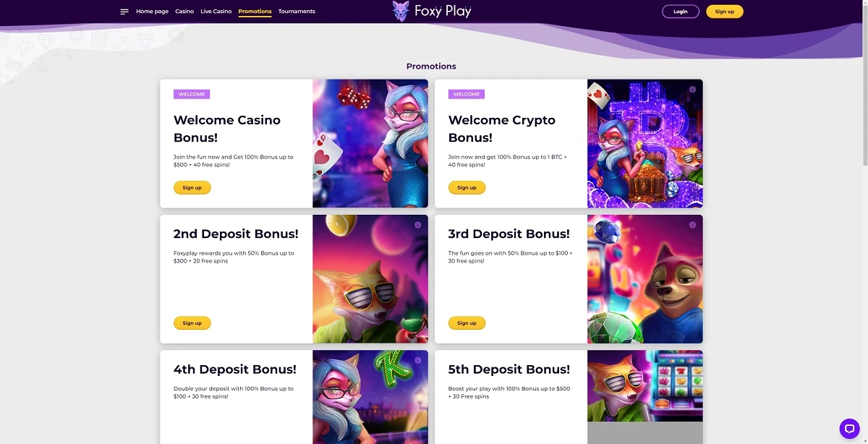Open the live chat bubble icon
Viewport: 868px width, 444px height.
[x=849, y=428]
